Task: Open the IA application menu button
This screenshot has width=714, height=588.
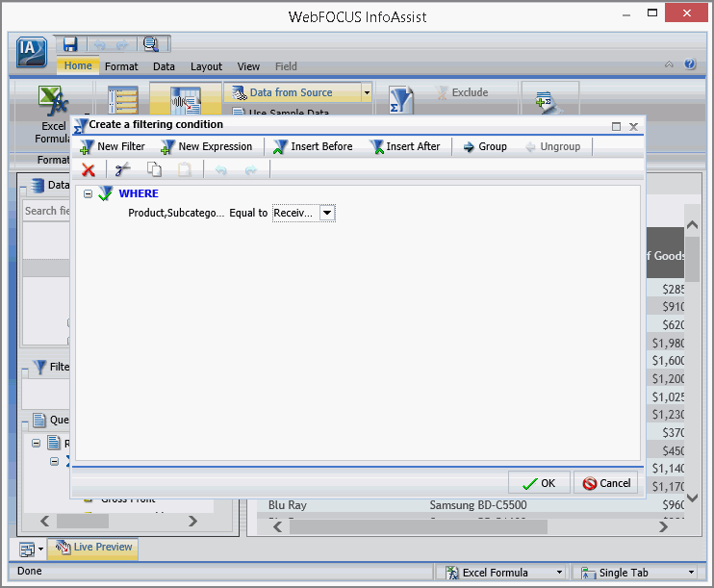Action: (32, 51)
